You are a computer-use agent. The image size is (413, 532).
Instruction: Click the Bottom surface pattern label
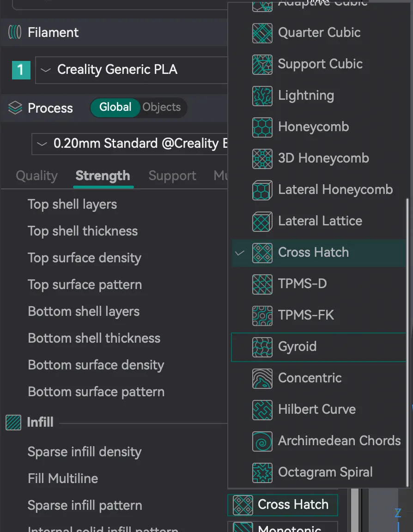pyautogui.click(x=96, y=392)
